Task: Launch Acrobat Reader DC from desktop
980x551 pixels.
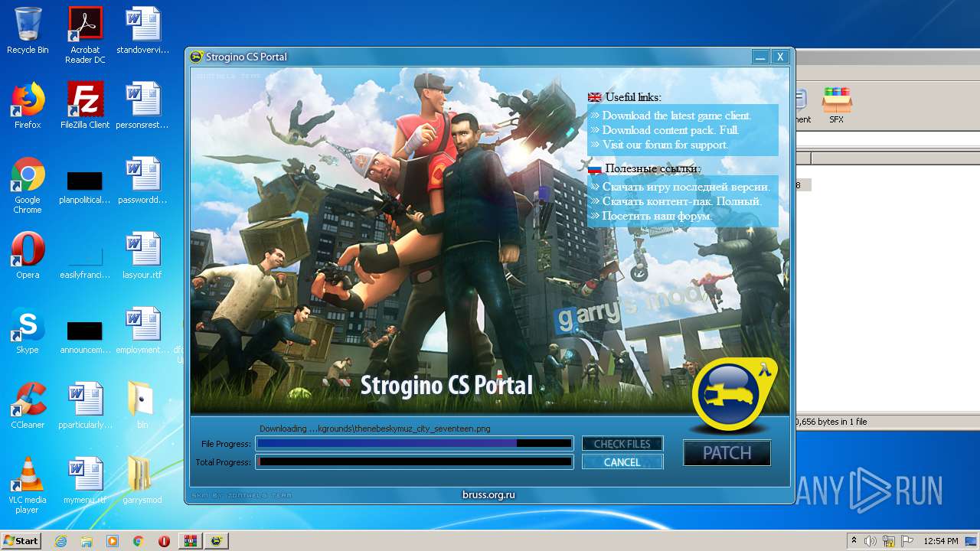Action: tap(85, 34)
